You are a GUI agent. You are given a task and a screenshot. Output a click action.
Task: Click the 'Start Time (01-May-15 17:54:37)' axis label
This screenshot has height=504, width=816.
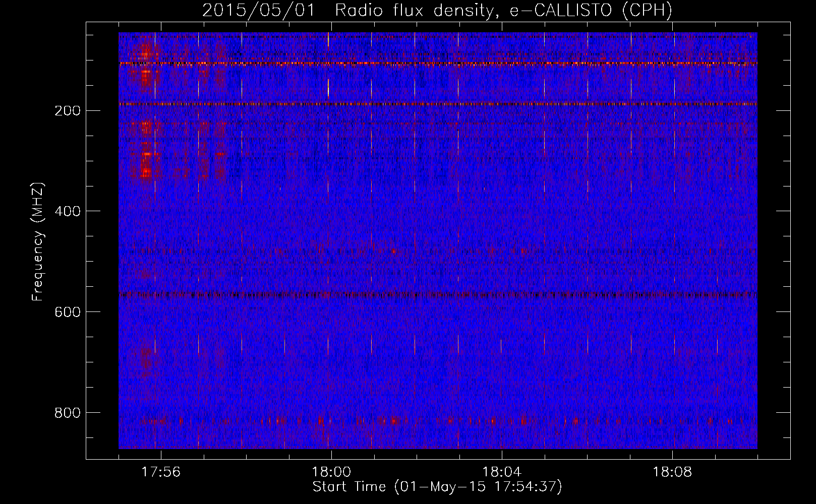(437, 487)
